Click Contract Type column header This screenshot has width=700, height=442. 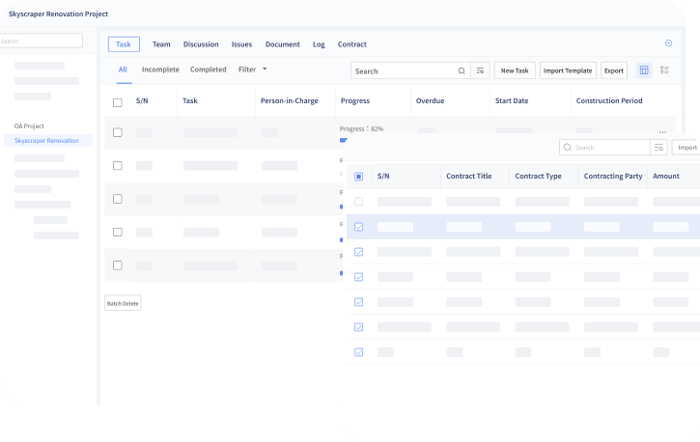pos(538,176)
